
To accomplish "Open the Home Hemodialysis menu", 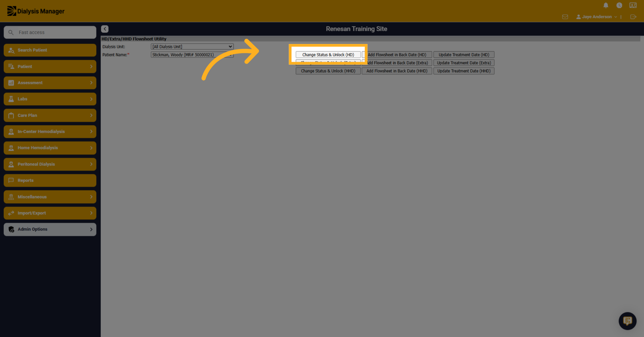I will point(50,148).
